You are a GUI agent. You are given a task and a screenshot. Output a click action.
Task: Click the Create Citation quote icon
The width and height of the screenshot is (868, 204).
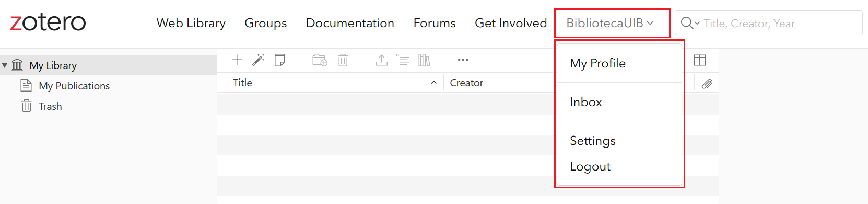click(x=403, y=60)
